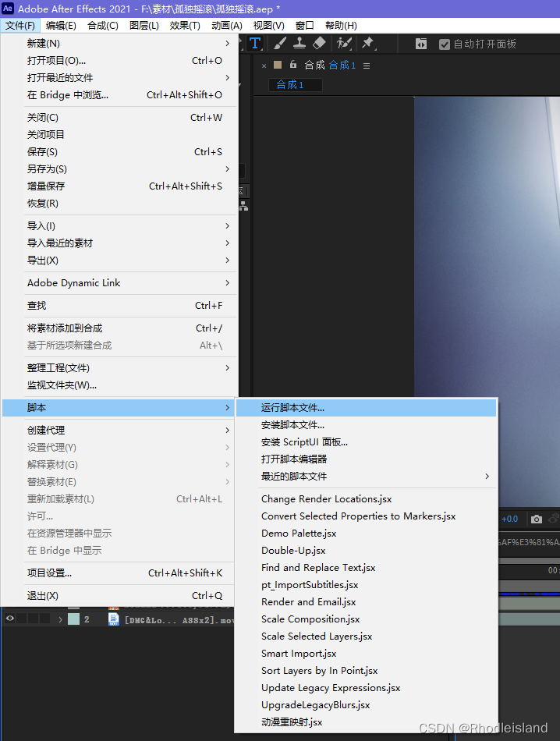
Task: Open the 帮助(H) menu
Action: pos(341,26)
